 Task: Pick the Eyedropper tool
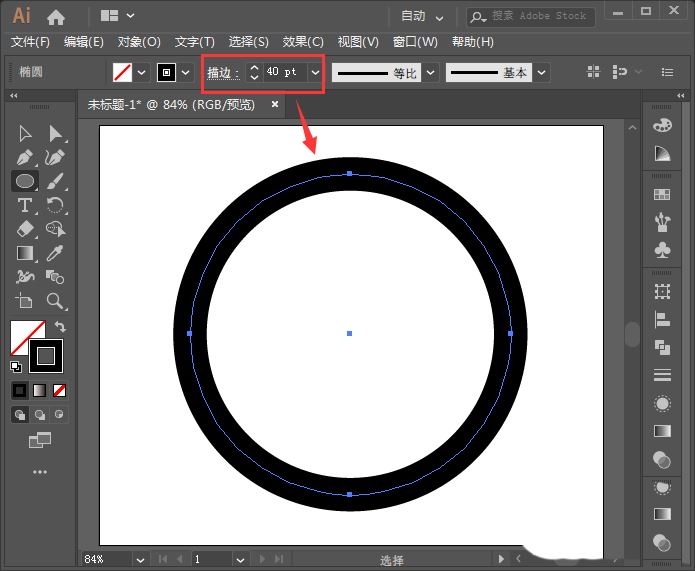[x=56, y=253]
